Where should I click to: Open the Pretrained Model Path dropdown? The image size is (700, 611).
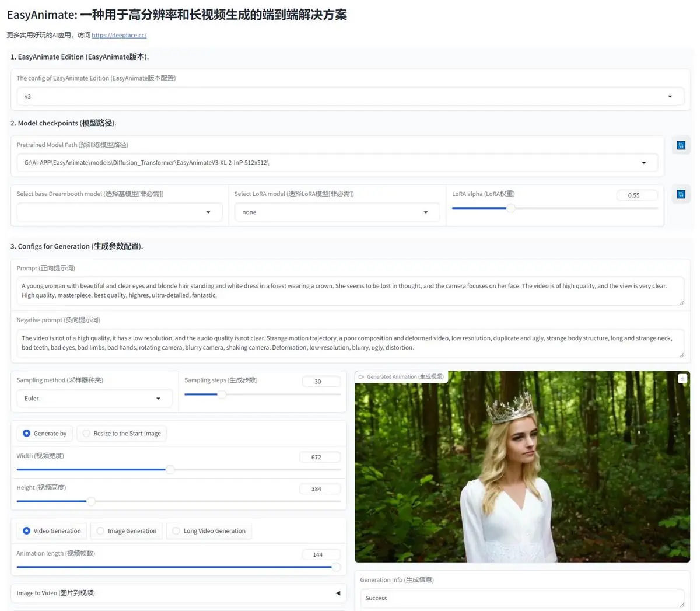pyautogui.click(x=337, y=162)
